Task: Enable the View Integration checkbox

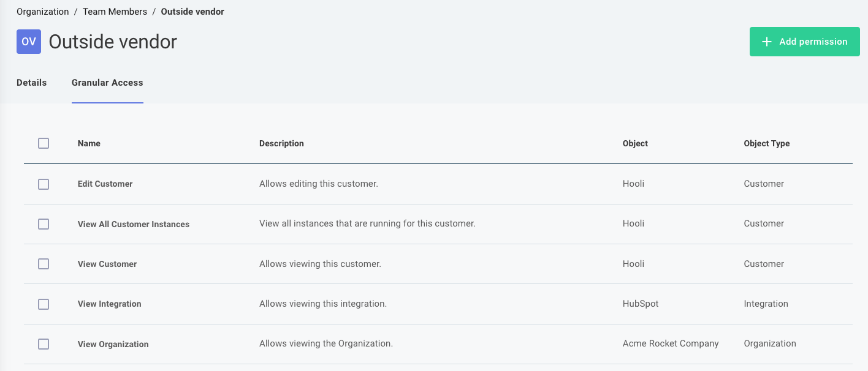Action: (x=44, y=304)
